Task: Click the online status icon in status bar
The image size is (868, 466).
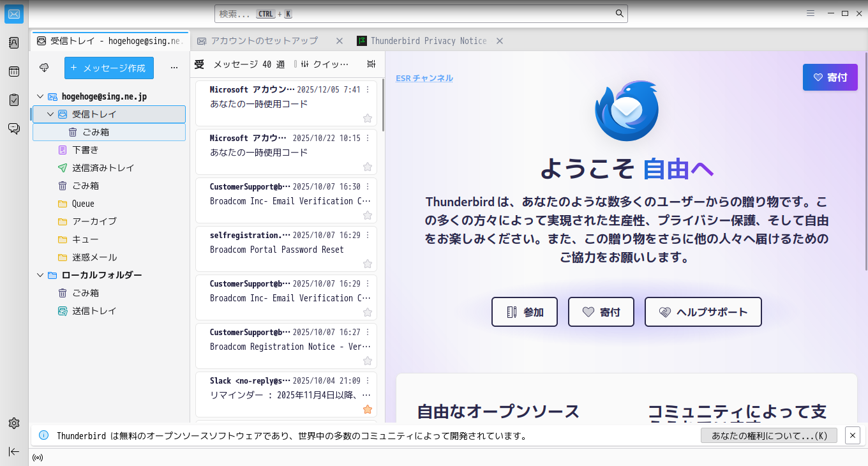Action: pyautogui.click(x=38, y=458)
